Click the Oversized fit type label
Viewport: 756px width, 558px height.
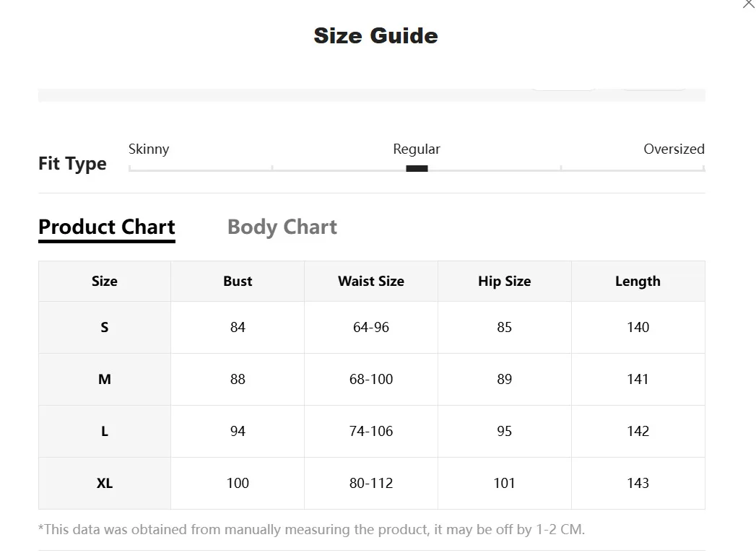[x=674, y=149]
